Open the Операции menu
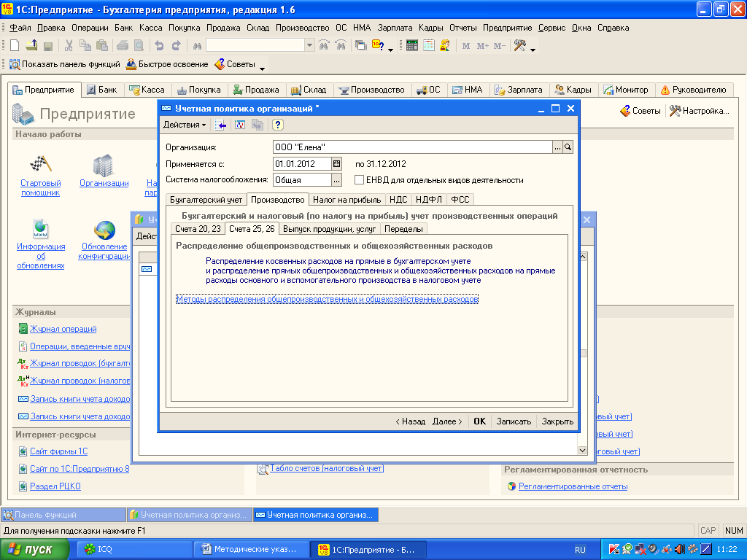The height and width of the screenshot is (560, 747). [x=90, y=28]
